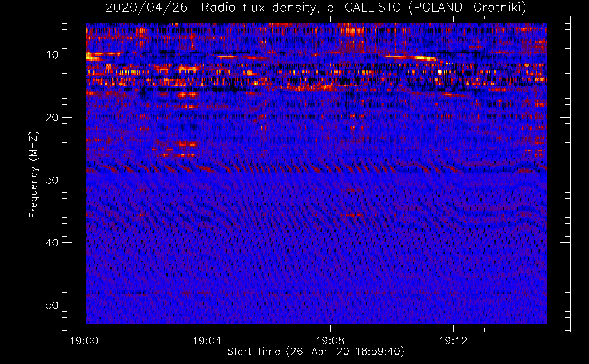Click the date "2020/04/26" in the title
Image resolution: width=589 pixels, height=364 pixels.
coord(147,8)
